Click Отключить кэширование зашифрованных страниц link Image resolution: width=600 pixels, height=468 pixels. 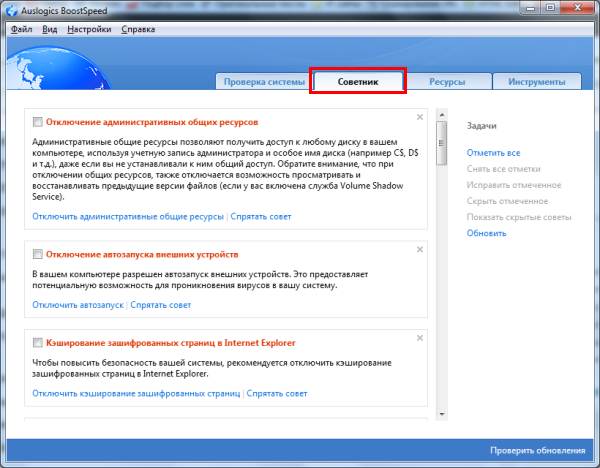click(136, 393)
